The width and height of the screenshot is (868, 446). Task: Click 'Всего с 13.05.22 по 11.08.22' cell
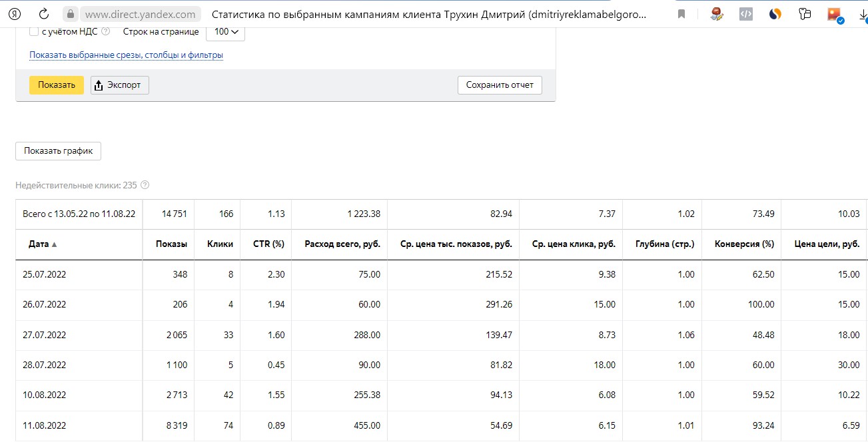click(x=79, y=214)
